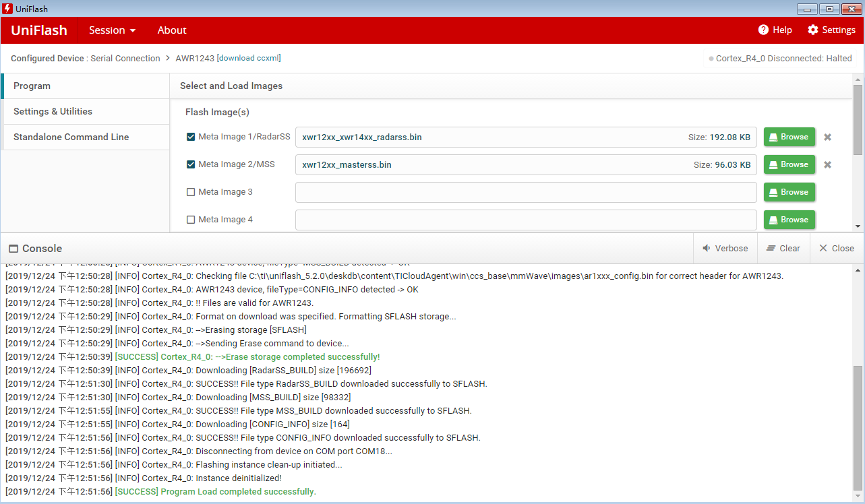This screenshot has width=865, height=504.
Task: Click the "AWR1243" device name
Action: [195, 59]
